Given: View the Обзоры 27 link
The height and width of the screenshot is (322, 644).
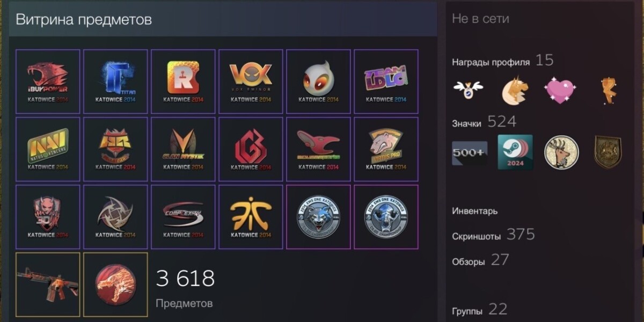Looking at the screenshot, I should [x=480, y=261].
